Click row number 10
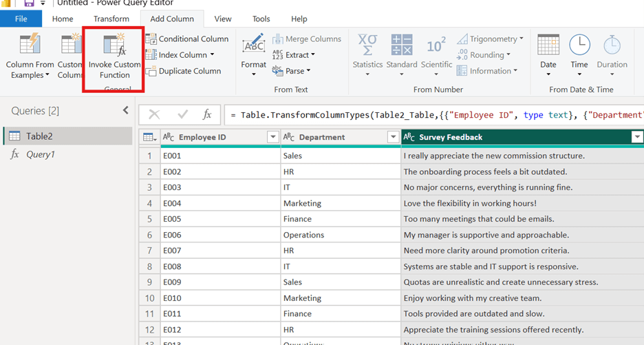The height and width of the screenshot is (345, 644). click(149, 298)
